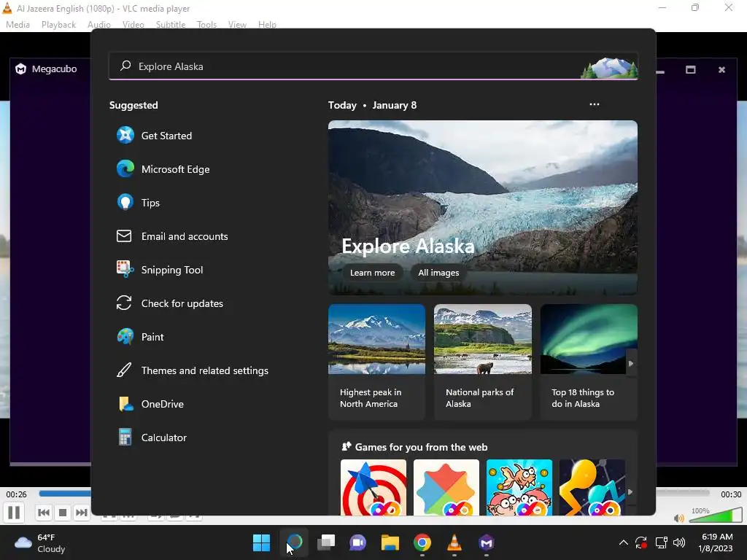Open VLC Media menu
Viewport: 747px width, 560px height.
(x=18, y=24)
